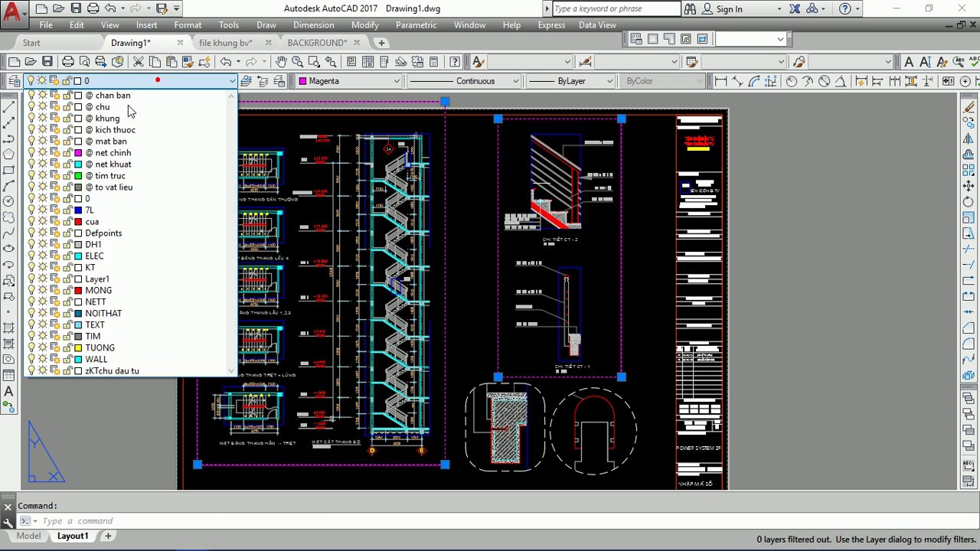Collapse the layer dropdown arrow
The image size is (980, 551).
232,80
